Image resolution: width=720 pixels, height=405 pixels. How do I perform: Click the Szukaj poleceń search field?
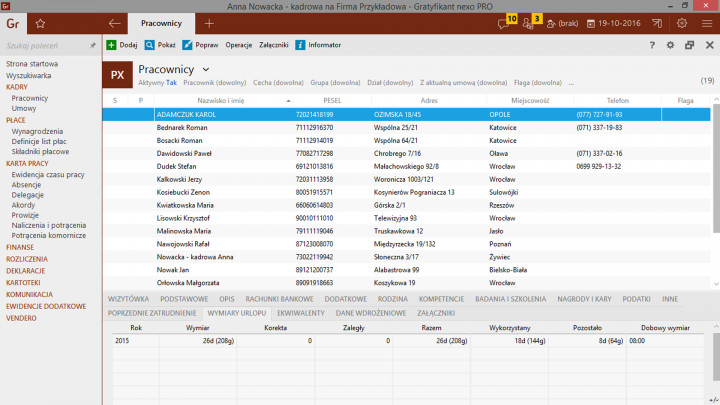tap(45, 45)
